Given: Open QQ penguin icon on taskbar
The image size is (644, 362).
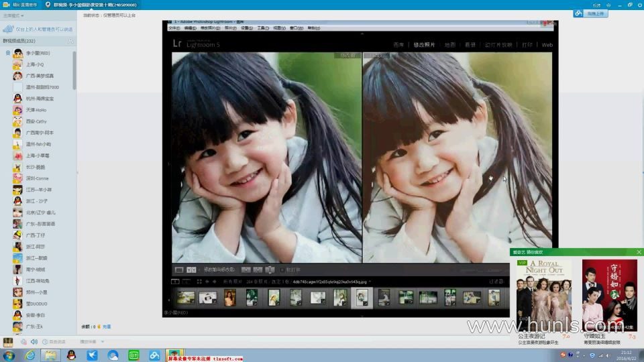Looking at the screenshot, I should (x=72, y=355).
